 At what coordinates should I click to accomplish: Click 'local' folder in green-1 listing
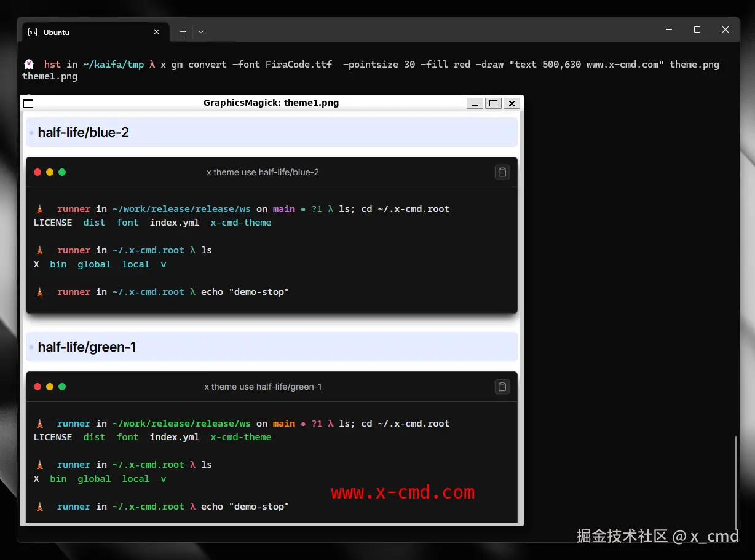tap(136, 479)
